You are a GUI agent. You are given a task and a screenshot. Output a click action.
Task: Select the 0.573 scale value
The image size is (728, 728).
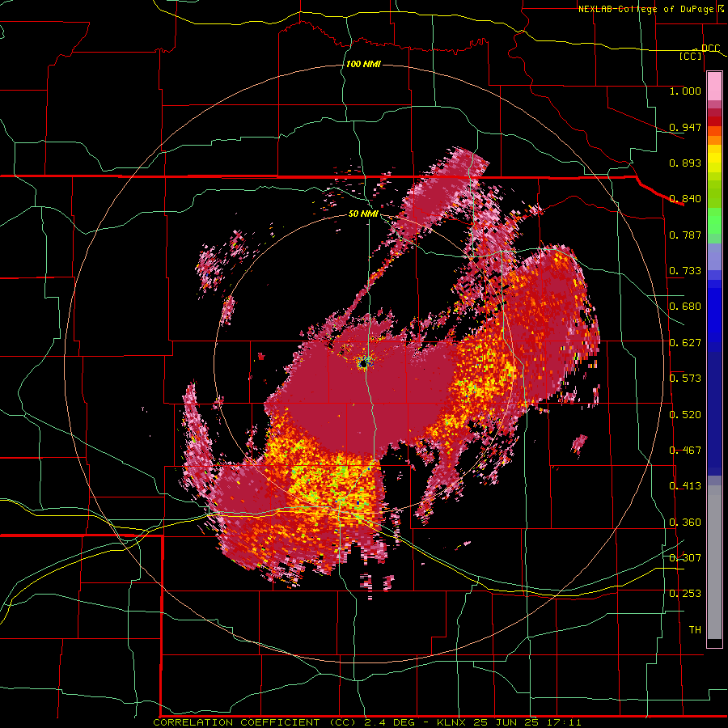[685, 379]
